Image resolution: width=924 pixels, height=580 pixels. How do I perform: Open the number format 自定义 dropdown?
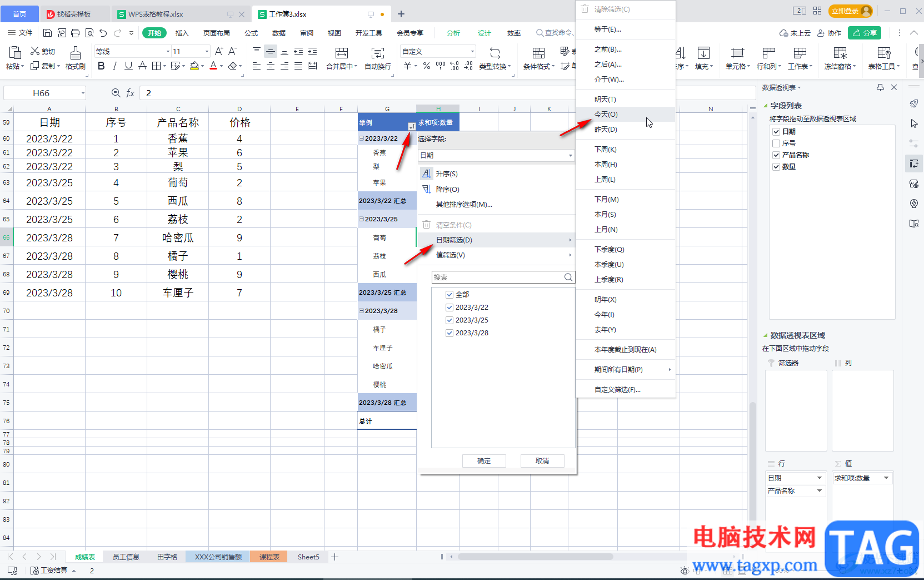[473, 52]
